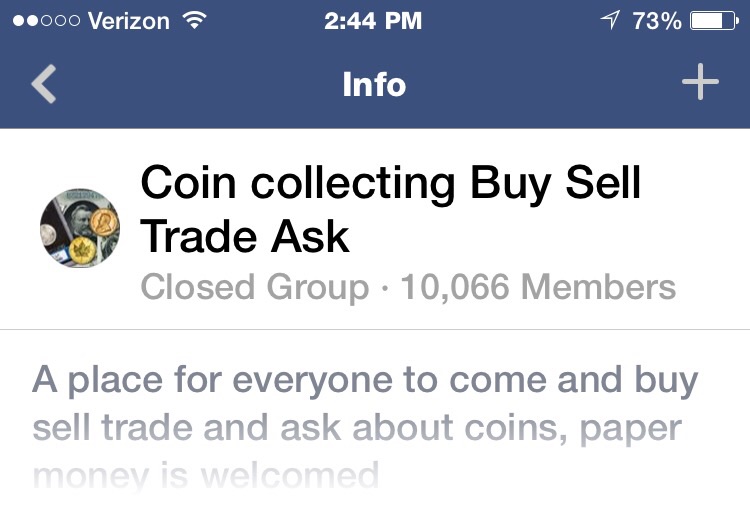Tap the plus icon to add members

(700, 82)
